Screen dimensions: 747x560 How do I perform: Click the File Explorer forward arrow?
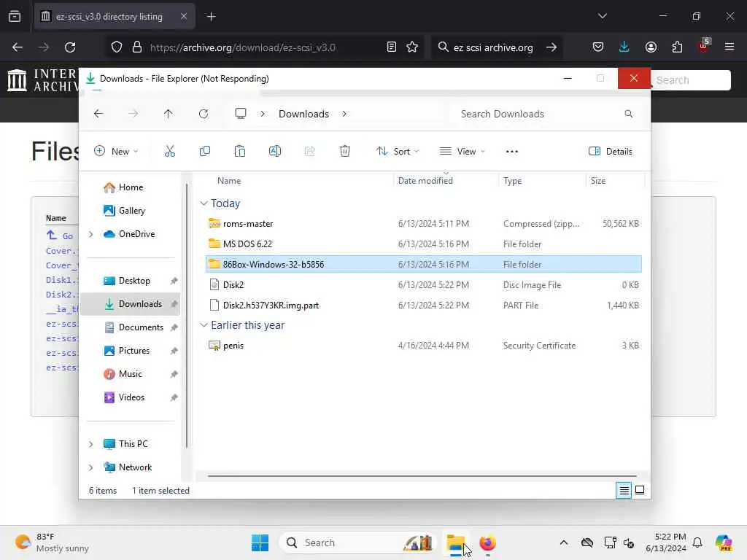[x=133, y=114]
